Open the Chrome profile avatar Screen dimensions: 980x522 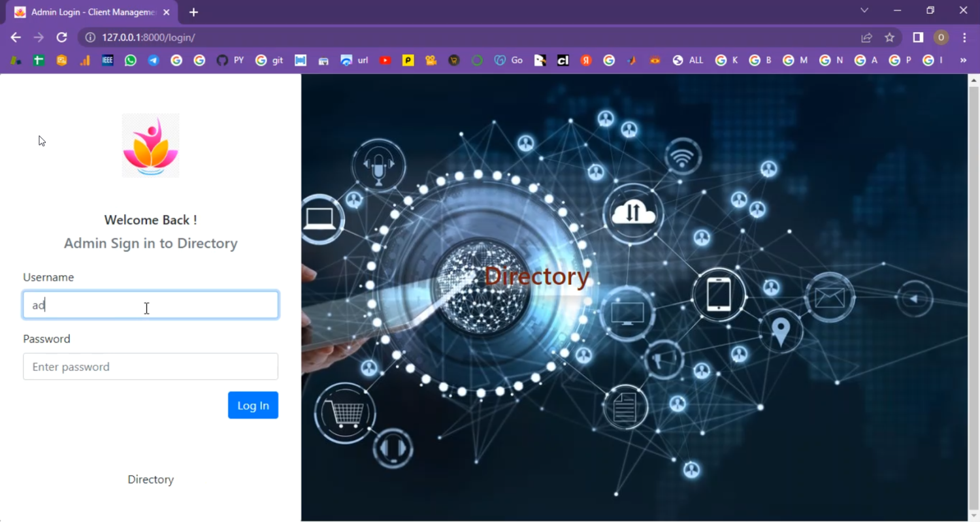tap(941, 37)
